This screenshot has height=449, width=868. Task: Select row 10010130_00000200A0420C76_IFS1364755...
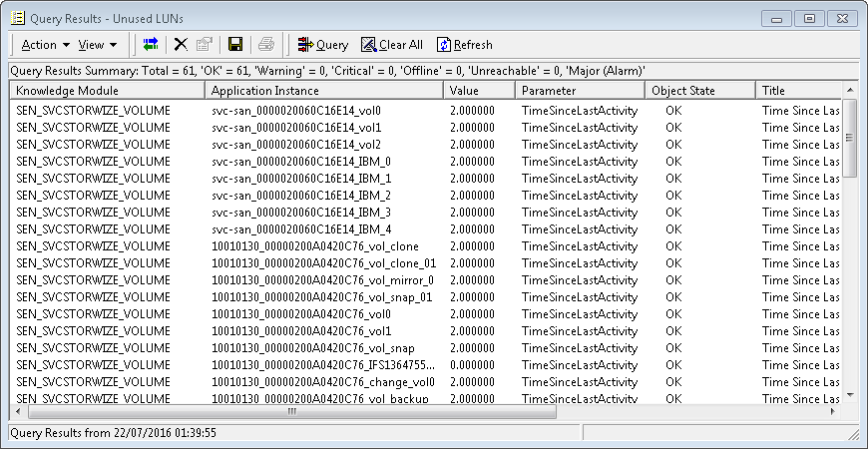[426, 365]
